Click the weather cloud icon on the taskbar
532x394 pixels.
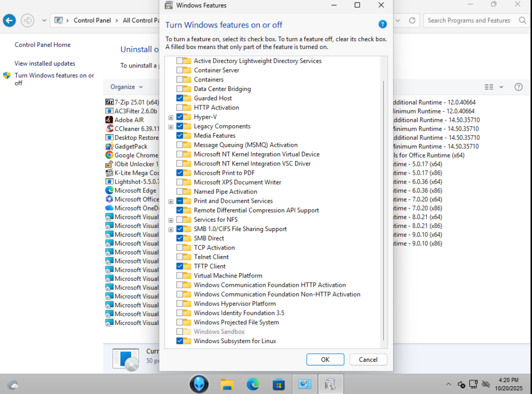13,385
